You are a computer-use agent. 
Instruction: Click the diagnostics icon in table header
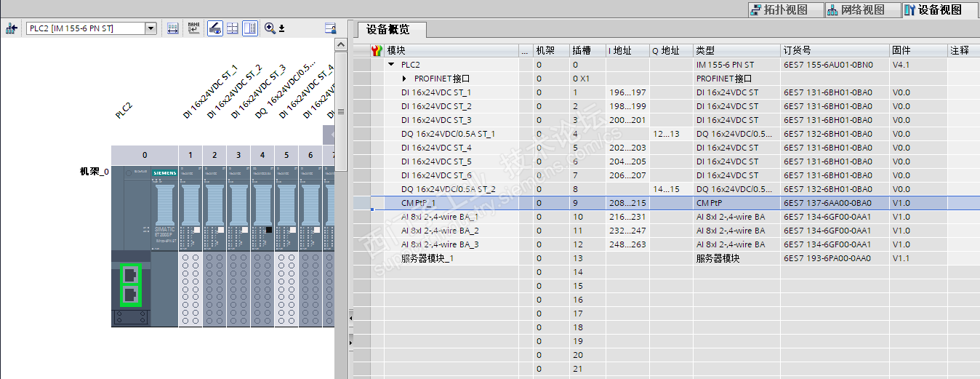click(x=377, y=50)
